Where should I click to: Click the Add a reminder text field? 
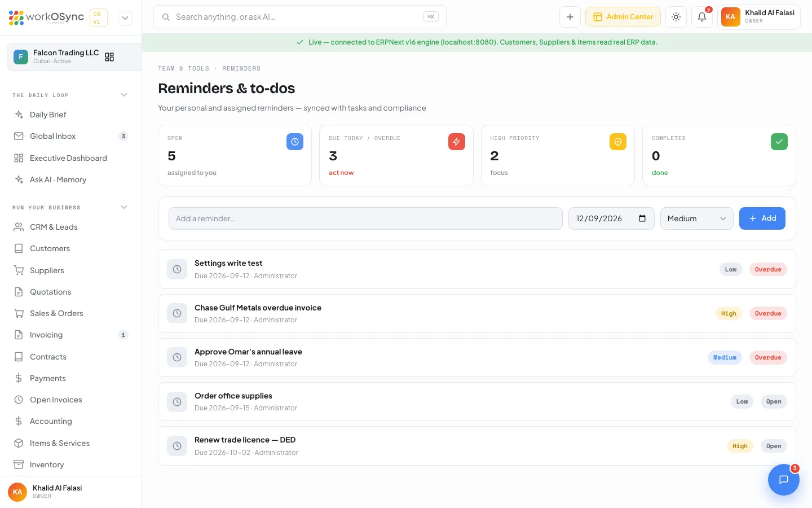(365, 218)
